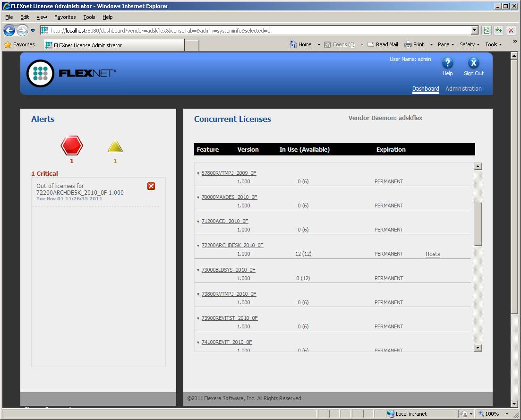Click license list scrollbar up arrow

pos(478,166)
